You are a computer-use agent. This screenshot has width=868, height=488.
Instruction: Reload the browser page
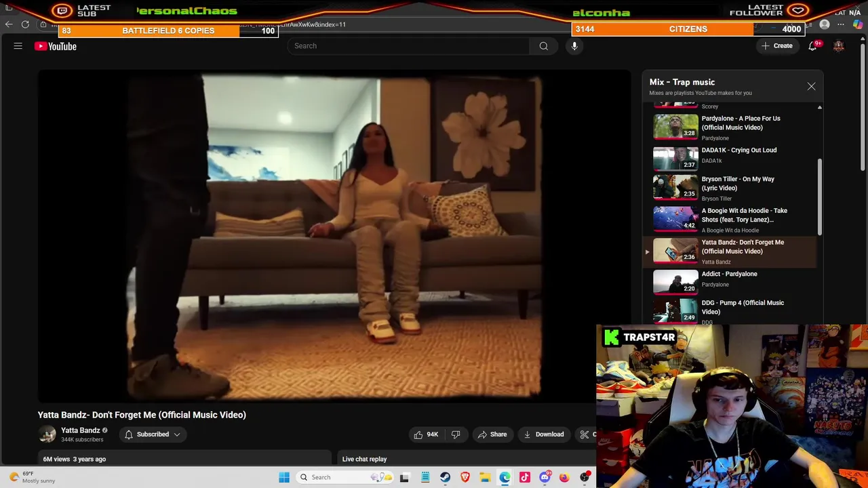pyautogui.click(x=25, y=24)
